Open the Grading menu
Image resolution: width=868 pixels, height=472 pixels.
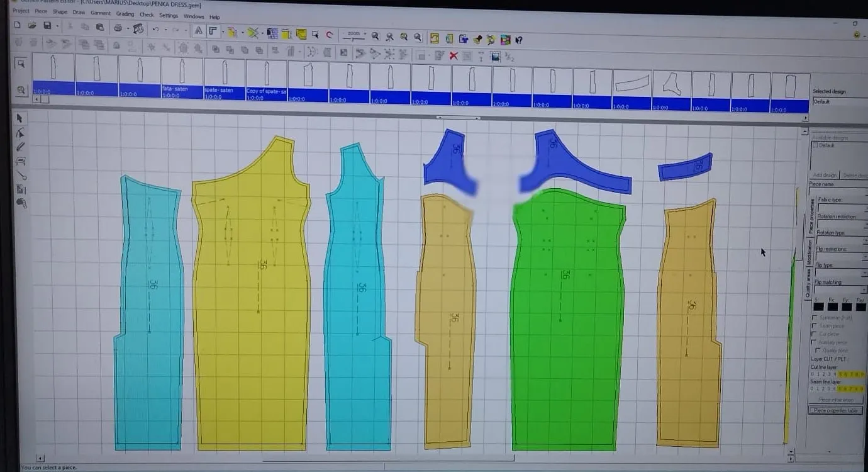click(x=125, y=14)
